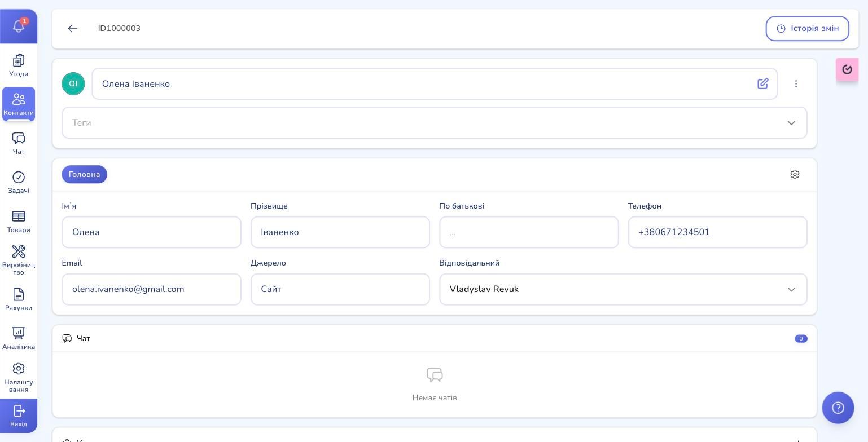Screen dimensions: 868x442
Task: Open the Головна tab settings gear
Action: (795, 174)
